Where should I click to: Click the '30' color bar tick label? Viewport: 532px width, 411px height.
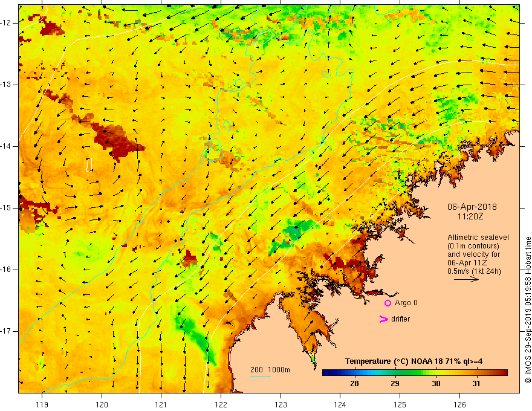tap(436, 384)
